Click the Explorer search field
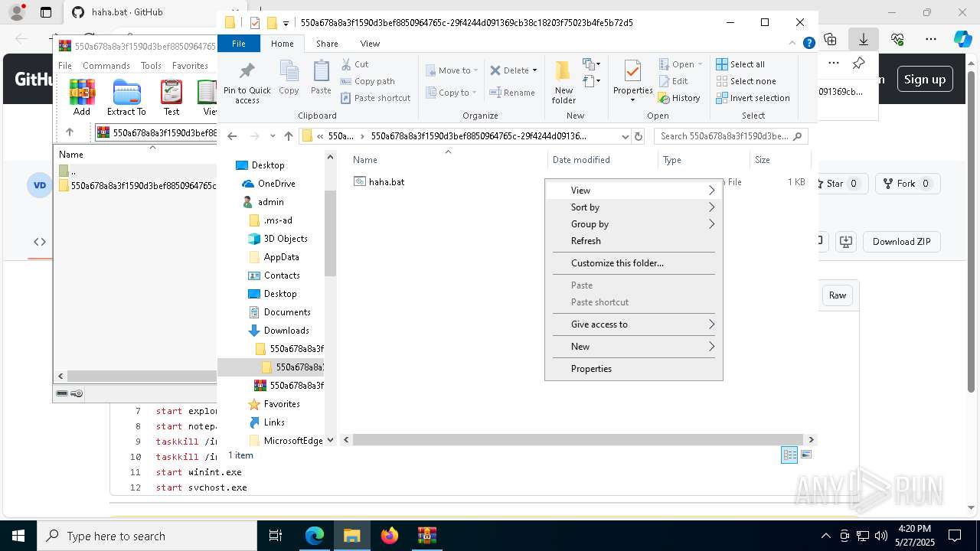Image resolution: width=980 pixels, height=551 pixels. [730, 136]
